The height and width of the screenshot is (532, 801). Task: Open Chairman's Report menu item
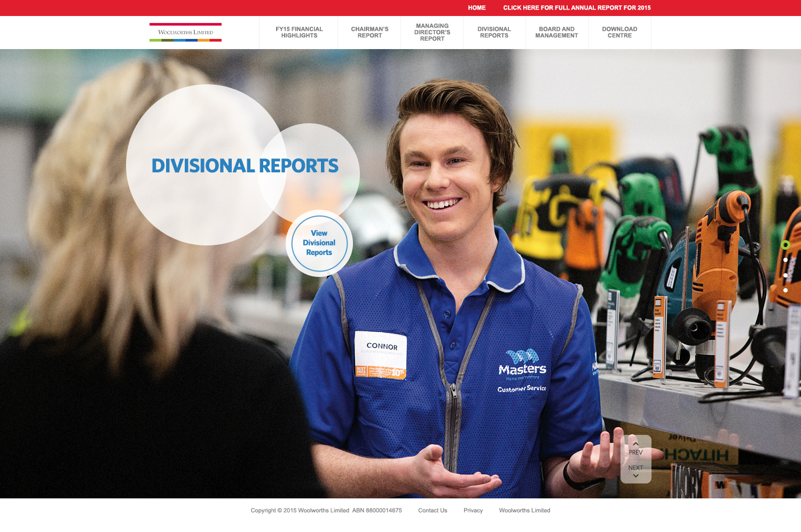370,33
